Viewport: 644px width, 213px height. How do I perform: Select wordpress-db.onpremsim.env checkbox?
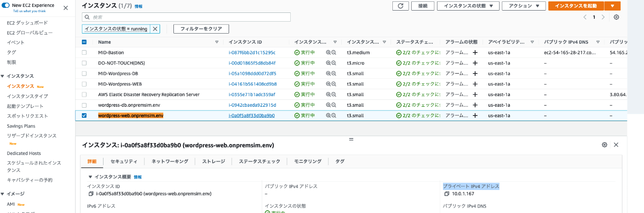tap(84, 105)
